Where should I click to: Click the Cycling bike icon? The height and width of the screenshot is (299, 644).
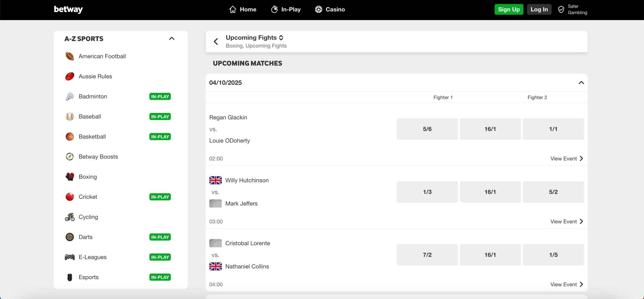click(x=70, y=217)
